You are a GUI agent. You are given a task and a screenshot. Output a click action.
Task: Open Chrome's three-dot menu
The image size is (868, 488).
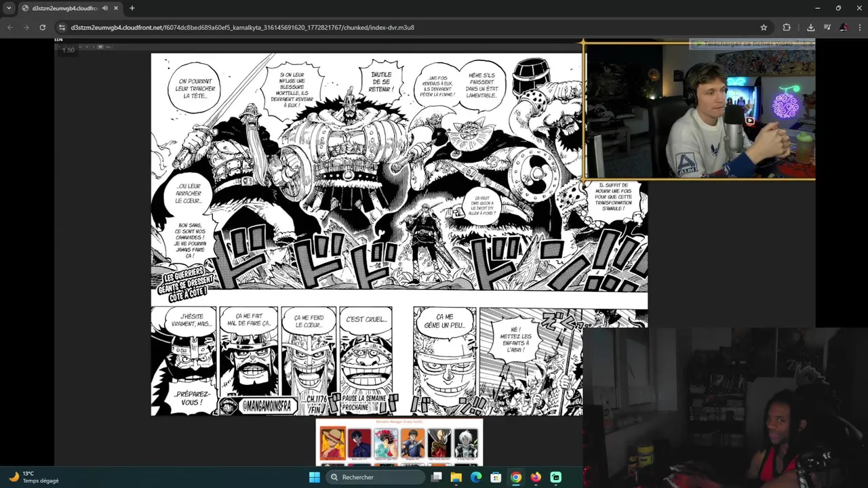coord(859,27)
